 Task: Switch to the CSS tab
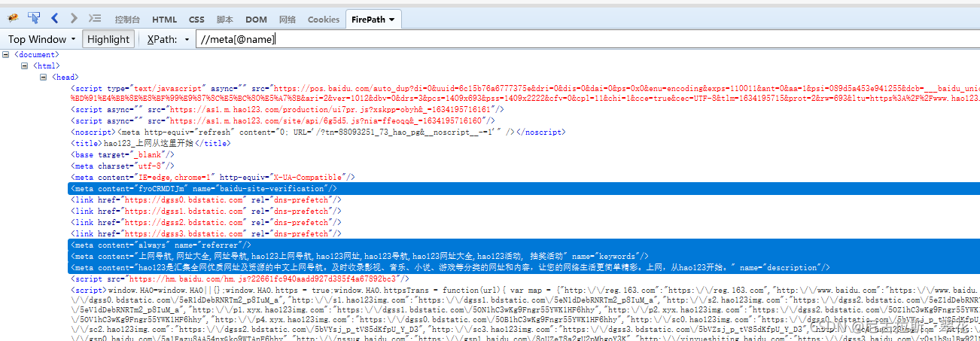(196, 20)
